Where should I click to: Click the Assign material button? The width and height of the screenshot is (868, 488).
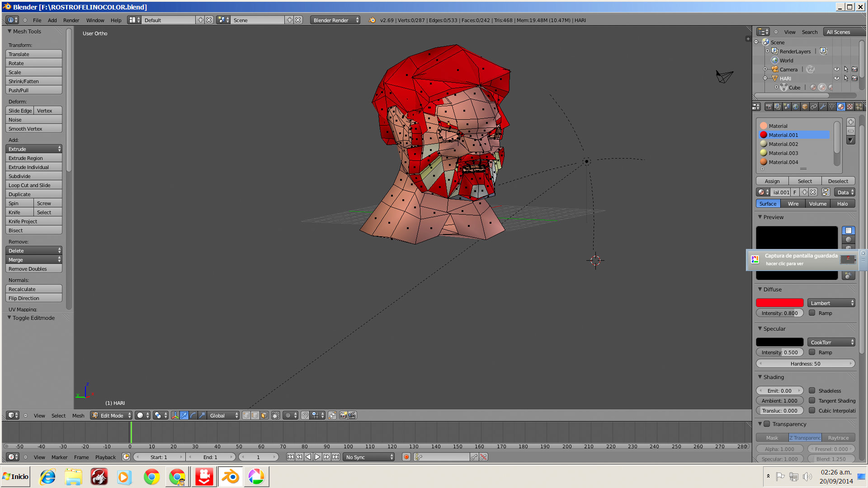(772, 181)
